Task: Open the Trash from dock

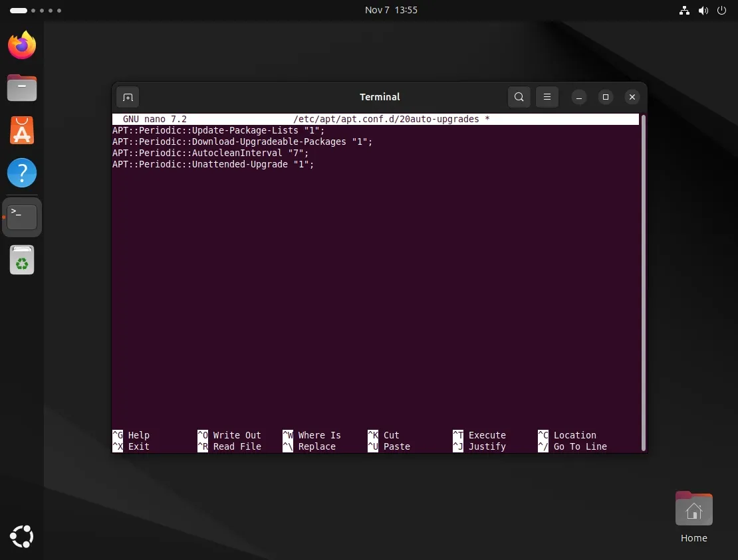Action: [x=22, y=260]
